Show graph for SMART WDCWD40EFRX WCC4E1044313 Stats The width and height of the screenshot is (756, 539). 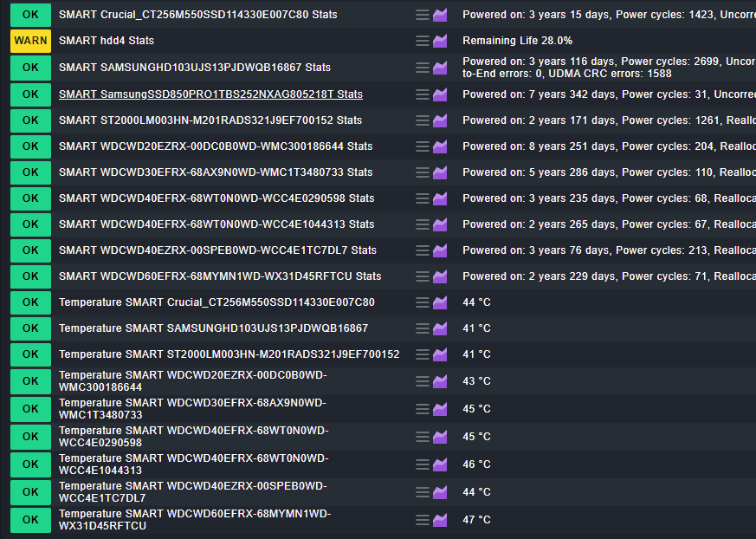pyautogui.click(x=440, y=224)
